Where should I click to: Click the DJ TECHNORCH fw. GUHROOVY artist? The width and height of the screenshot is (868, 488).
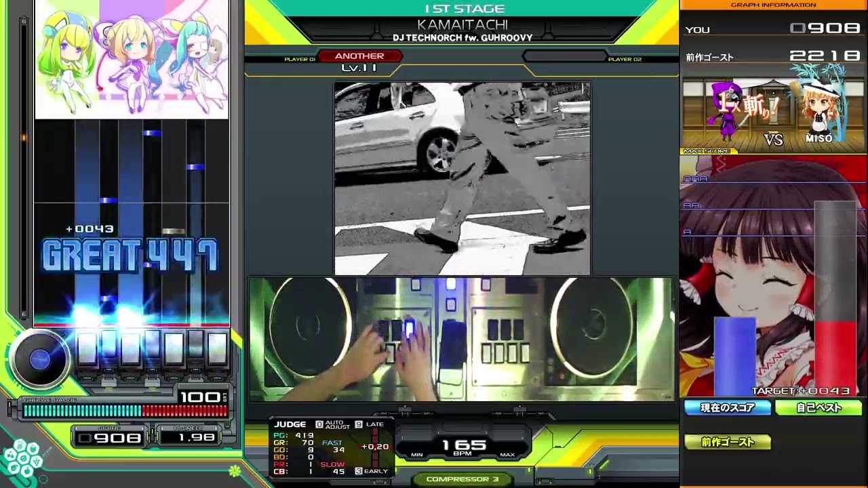click(462, 38)
